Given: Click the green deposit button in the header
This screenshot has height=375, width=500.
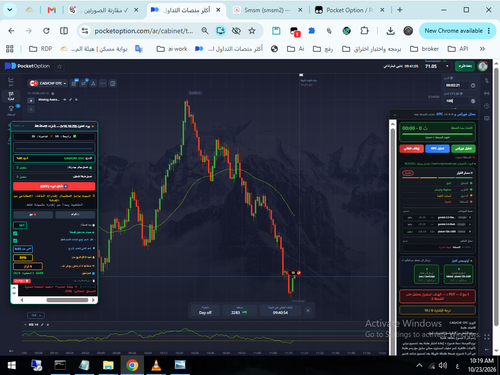Looking at the screenshot, I should (465, 66).
